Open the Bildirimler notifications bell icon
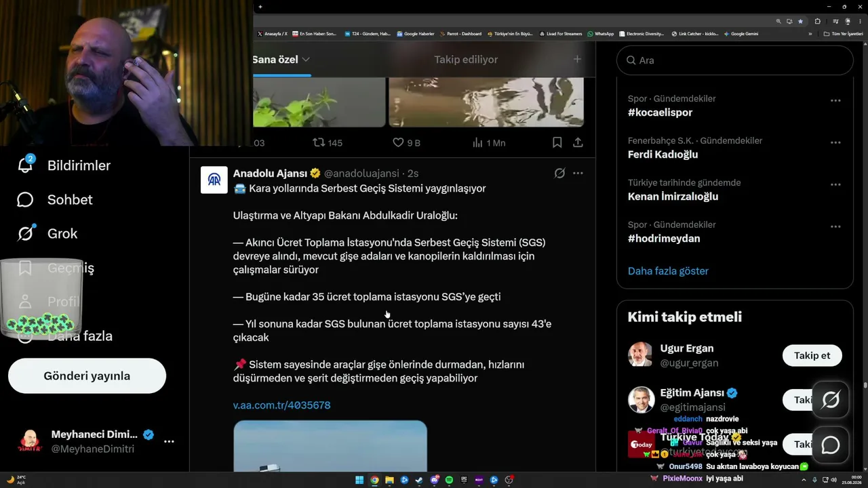This screenshot has width=868, height=488. tap(25, 165)
